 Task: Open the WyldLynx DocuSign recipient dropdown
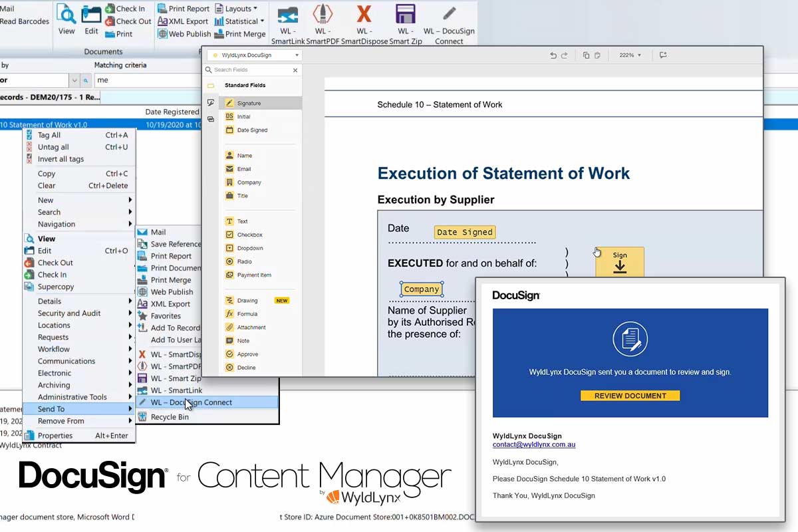pyautogui.click(x=255, y=55)
